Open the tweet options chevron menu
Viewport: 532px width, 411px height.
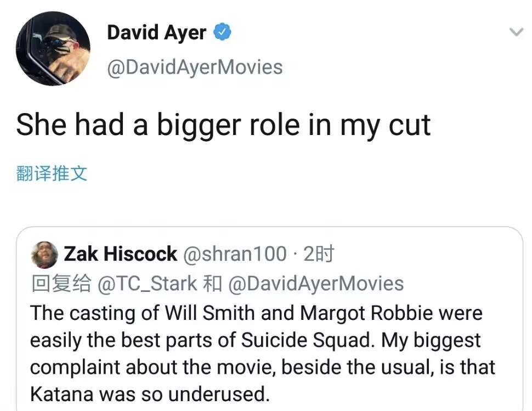pyautogui.click(x=516, y=32)
